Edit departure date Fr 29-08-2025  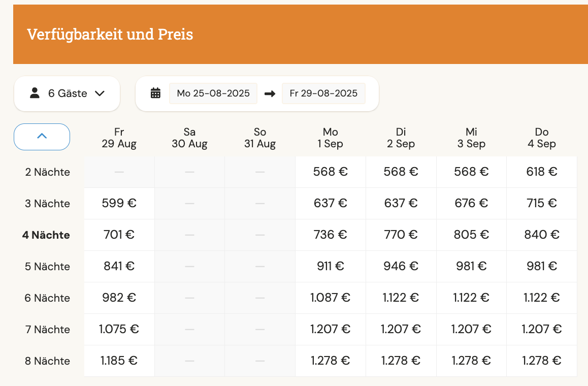coord(323,93)
